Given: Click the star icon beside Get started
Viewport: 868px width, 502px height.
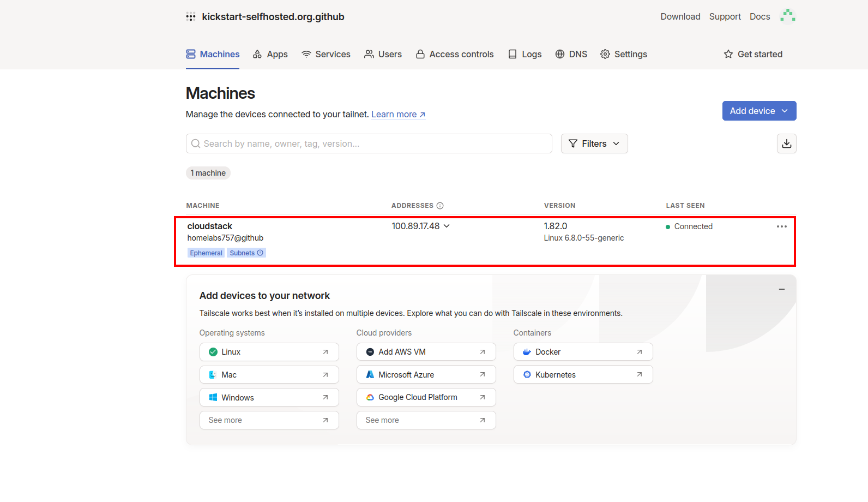Looking at the screenshot, I should [x=728, y=54].
